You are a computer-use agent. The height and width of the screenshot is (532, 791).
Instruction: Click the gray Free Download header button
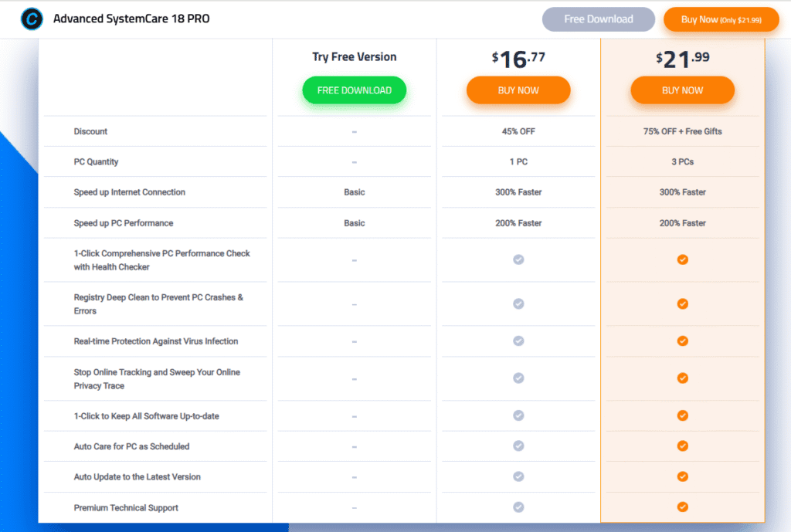pyautogui.click(x=599, y=19)
